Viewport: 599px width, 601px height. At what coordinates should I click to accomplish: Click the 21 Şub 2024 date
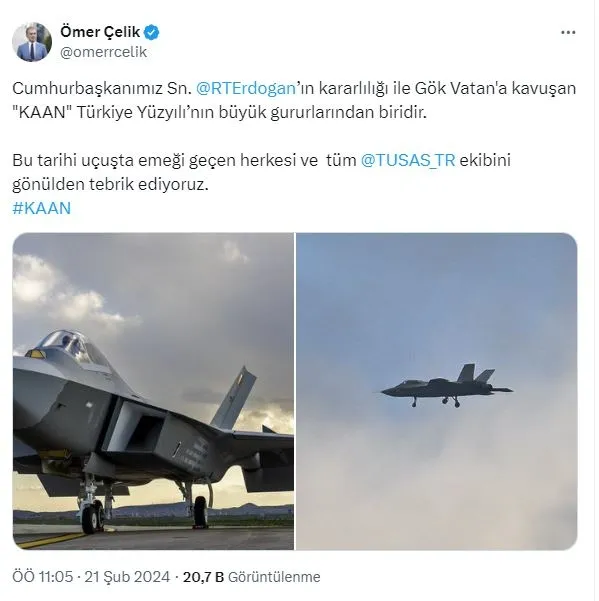pos(127,577)
